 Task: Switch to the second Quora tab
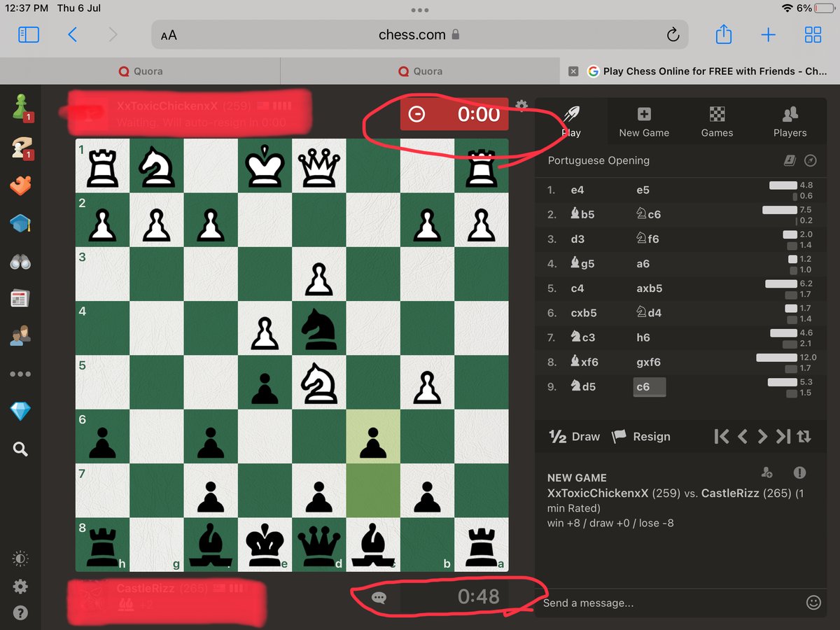(420, 71)
